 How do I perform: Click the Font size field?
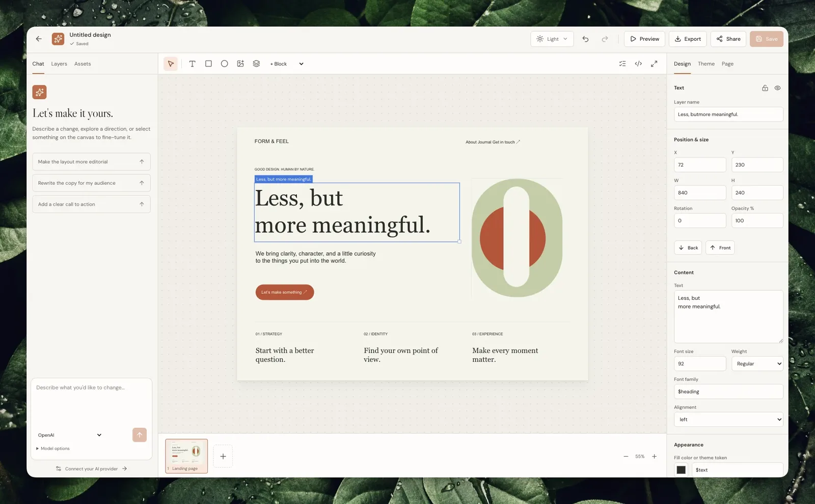(x=700, y=363)
